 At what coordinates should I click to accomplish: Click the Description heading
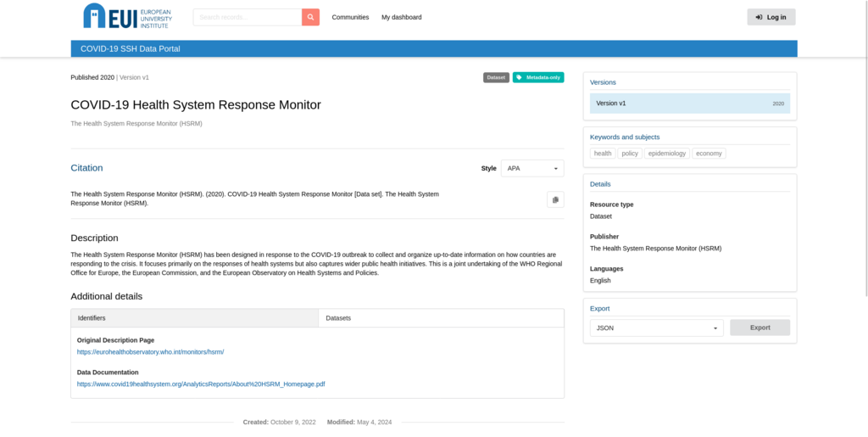[95, 238]
